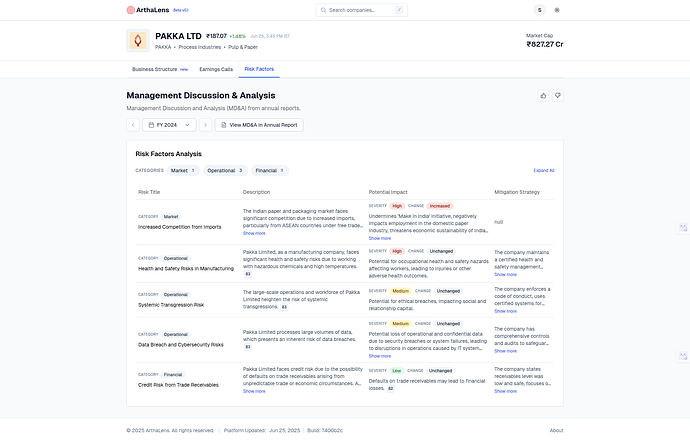
Task: Toggle the theme sun icon
Action: 557,10
